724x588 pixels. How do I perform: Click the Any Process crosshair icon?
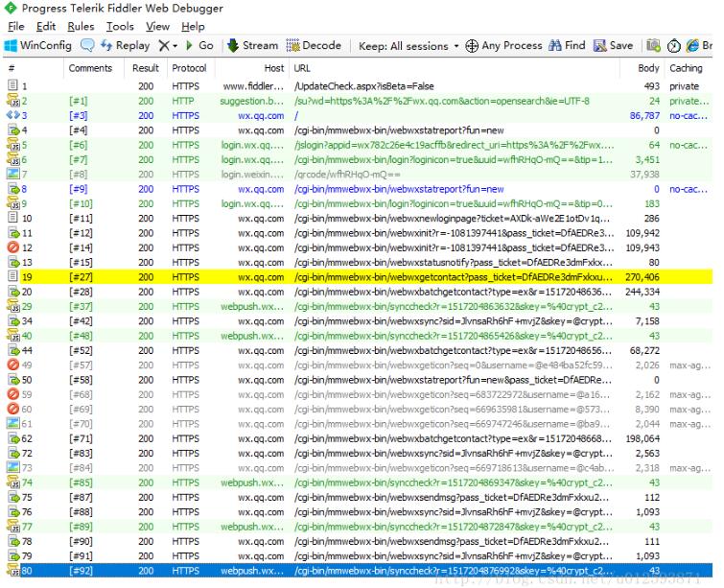472,46
